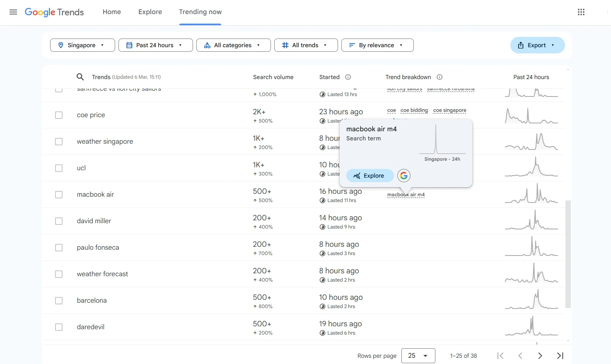Screen dimensions: 611x364
Task: Tick the weather singapore checkbox
Action: point(59,142)
